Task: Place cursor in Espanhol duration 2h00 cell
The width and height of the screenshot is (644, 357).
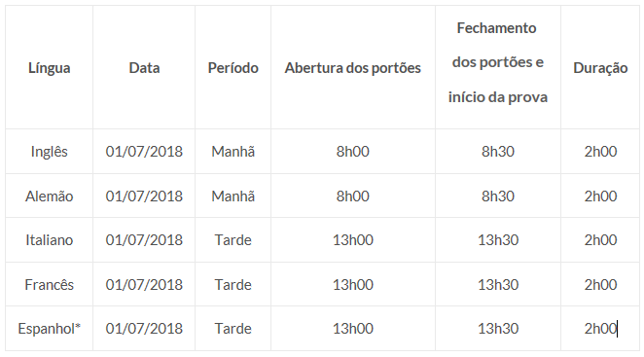Action: (x=600, y=328)
